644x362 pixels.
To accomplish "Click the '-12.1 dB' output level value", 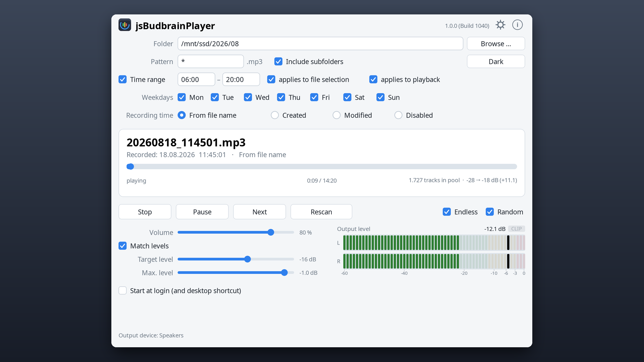I will [x=495, y=229].
